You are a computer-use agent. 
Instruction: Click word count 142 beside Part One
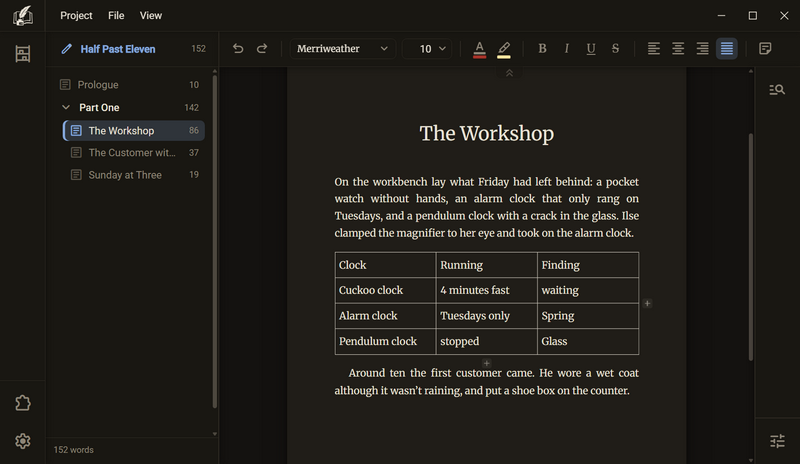click(191, 108)
